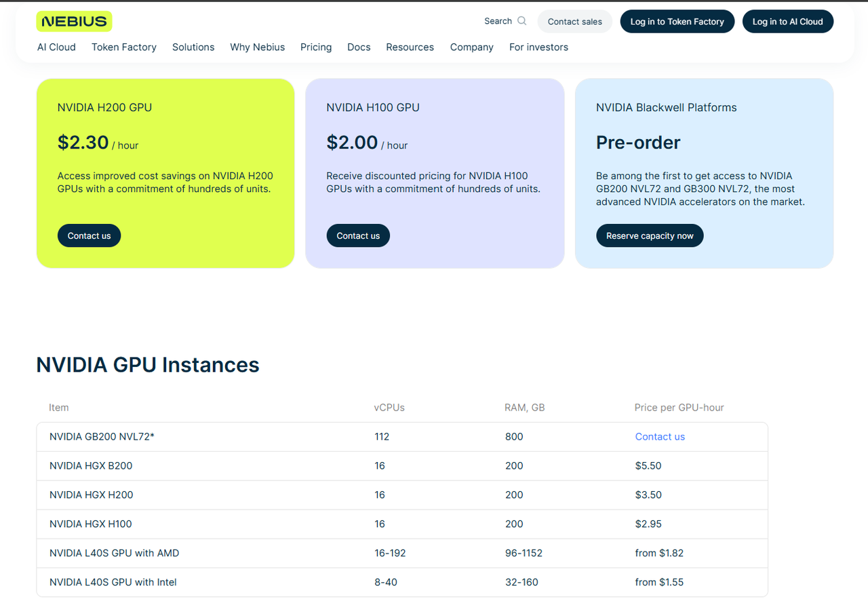
Task: Open Contact us link in GB200 NVL72 row
Action: (660, 437)
